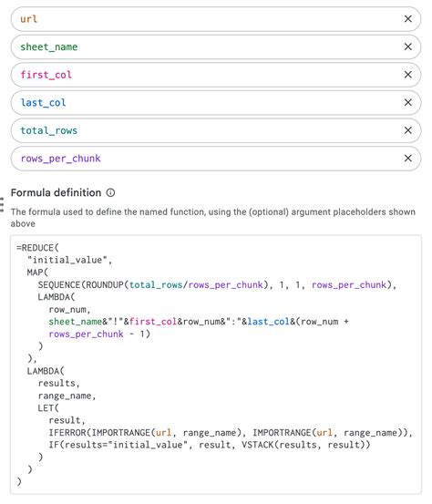The width and height of the screenshot is (432, 504).
Task: Click the row_num parameter line
Action: coord(70,310)
